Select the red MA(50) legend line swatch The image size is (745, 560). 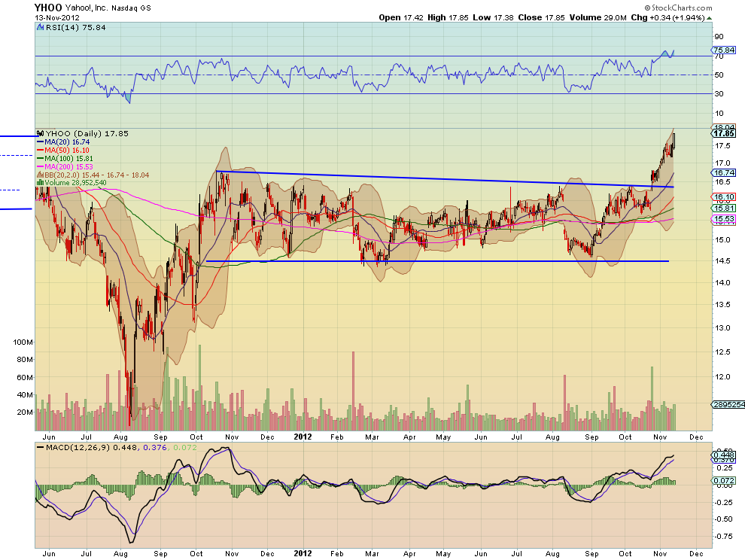(41, 151)
